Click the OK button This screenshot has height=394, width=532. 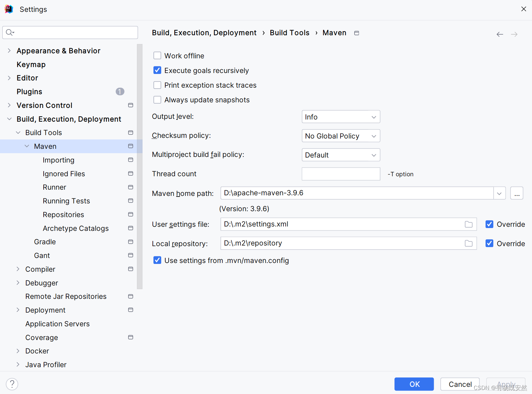[414, 384]
